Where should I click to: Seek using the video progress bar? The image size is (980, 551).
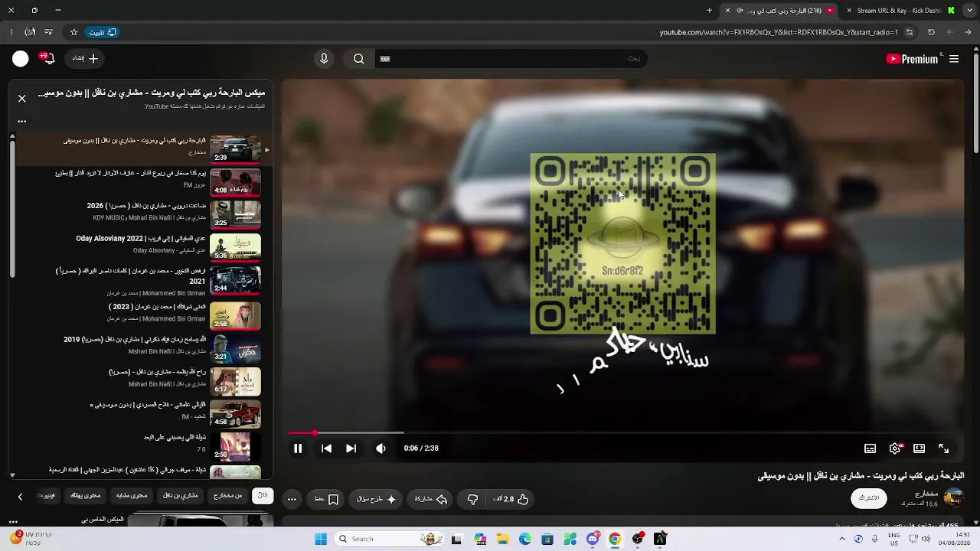tap(622, 433)
